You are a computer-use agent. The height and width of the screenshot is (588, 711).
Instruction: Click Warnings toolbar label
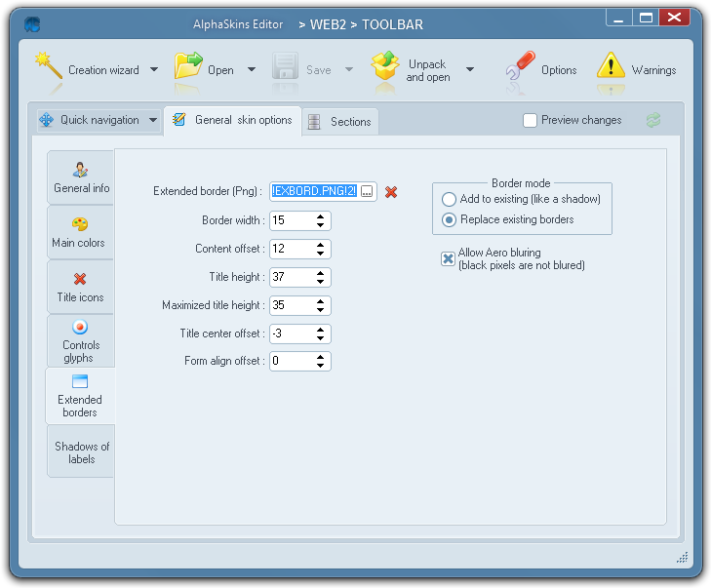pos(653,70)
